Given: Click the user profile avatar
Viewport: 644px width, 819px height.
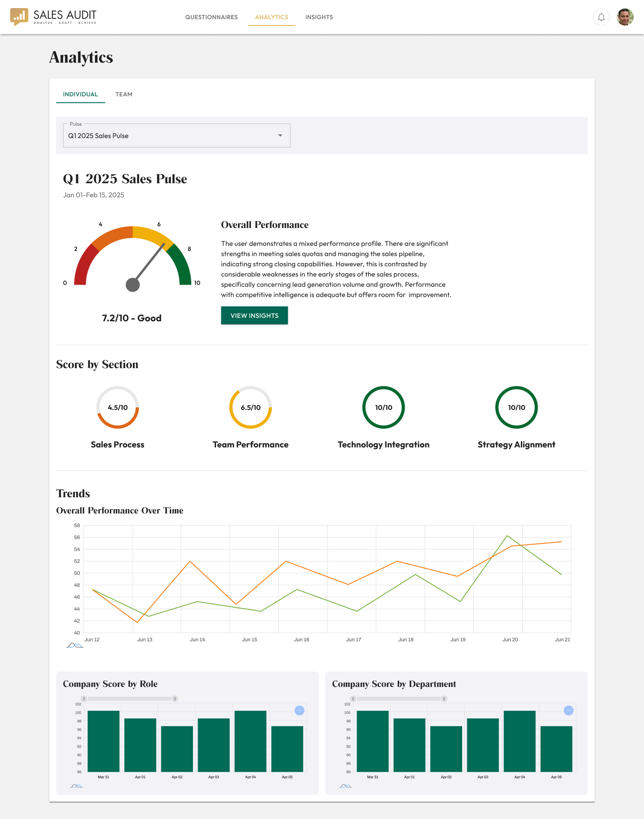Looking at the screenshot, I should pyautogui.click(x=625, y=17).
